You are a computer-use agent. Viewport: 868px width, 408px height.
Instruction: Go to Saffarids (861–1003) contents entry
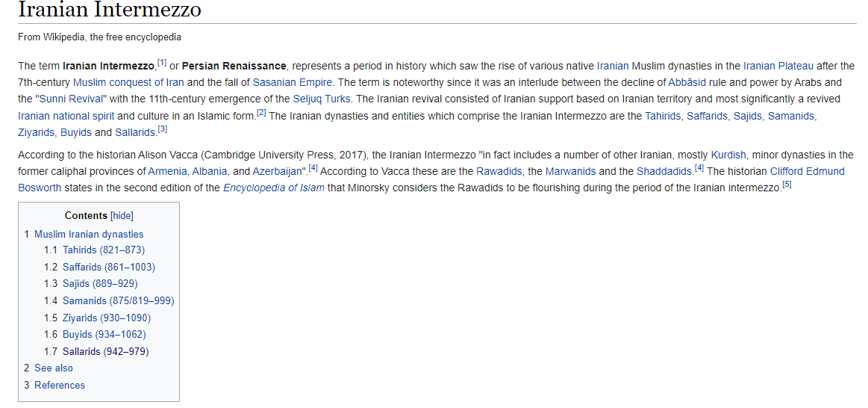pyautogui.click(x=109, y=267)
